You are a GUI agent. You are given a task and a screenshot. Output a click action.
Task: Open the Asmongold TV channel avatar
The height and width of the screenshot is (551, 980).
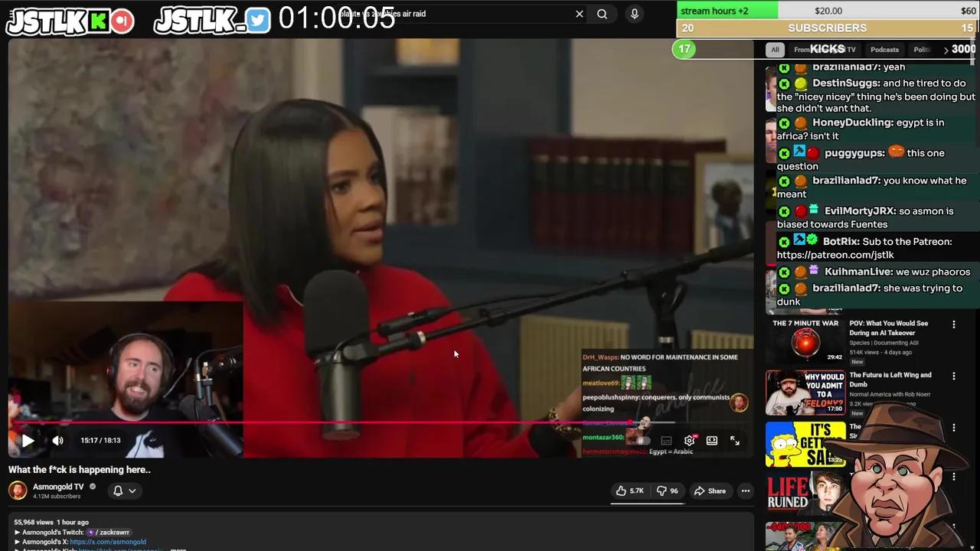18,491
